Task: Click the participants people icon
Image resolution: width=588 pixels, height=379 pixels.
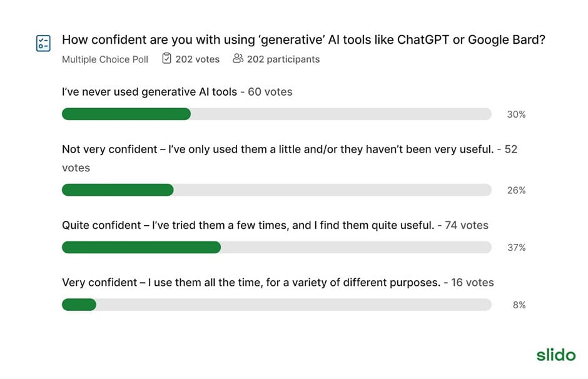Action: point(238,58)
